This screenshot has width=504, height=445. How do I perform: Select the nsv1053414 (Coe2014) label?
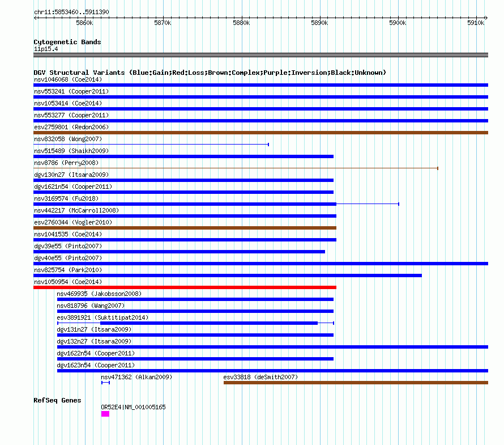pos(68,103)
